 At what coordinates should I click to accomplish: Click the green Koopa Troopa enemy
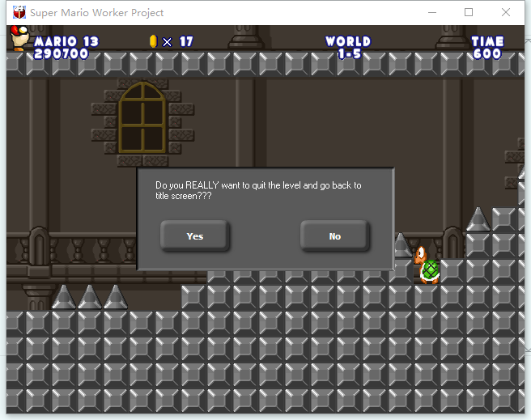[427, 265]
